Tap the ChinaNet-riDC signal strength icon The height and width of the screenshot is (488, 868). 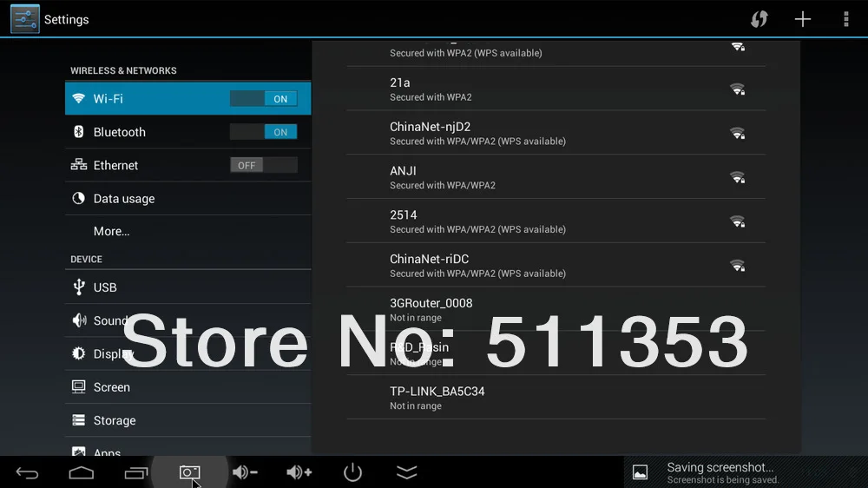click(x=737, y=266)
